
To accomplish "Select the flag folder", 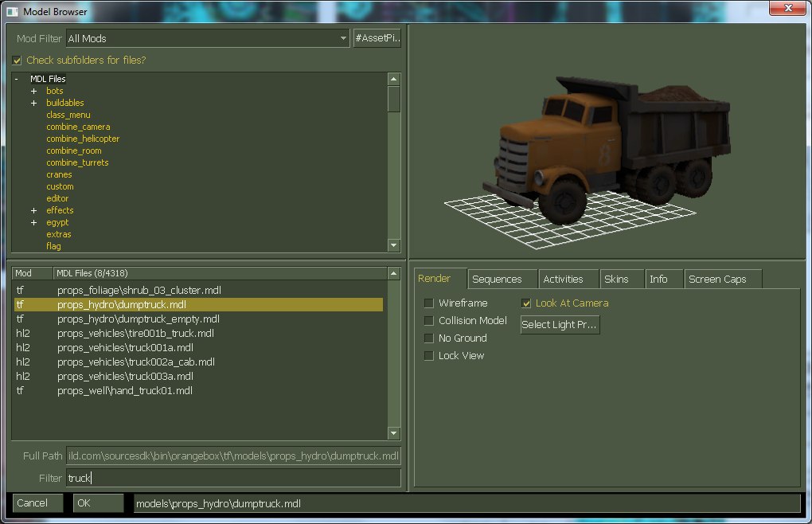I will pyautogui.click(x=53, y=246).
